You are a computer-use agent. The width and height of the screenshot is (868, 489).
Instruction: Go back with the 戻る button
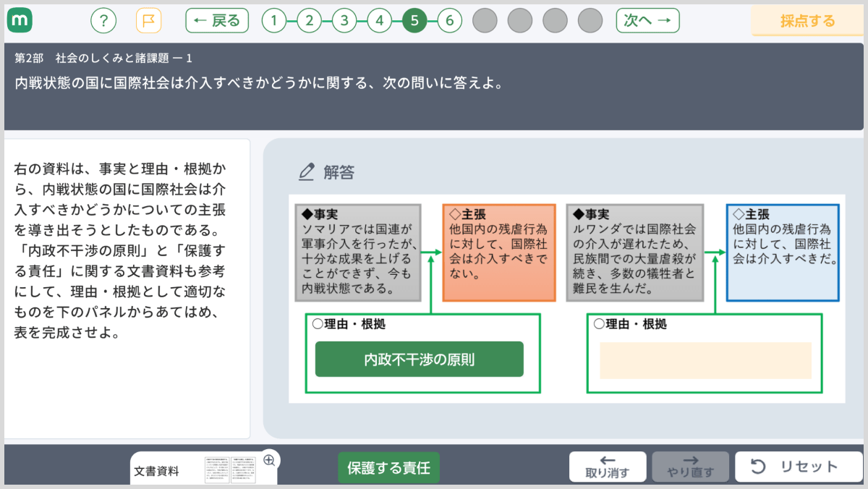point(217,21)
